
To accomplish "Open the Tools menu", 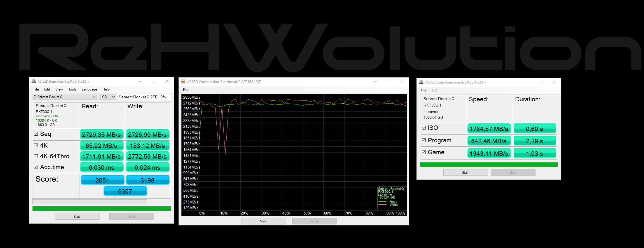I will [72, 89].
